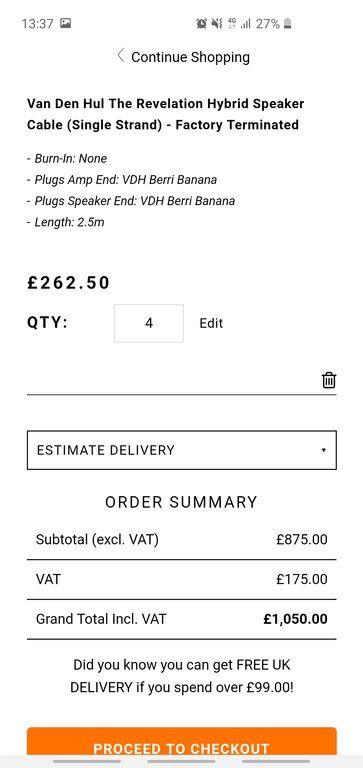Viewport: 363px width, 768px height.
Task: Click Proceed to Checkout button
Action: [182, 742]
